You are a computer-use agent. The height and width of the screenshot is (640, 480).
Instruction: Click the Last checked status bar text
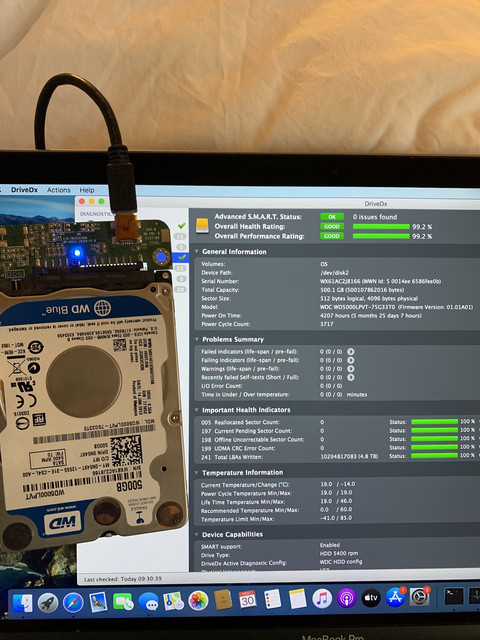click(x=122, y=579)
